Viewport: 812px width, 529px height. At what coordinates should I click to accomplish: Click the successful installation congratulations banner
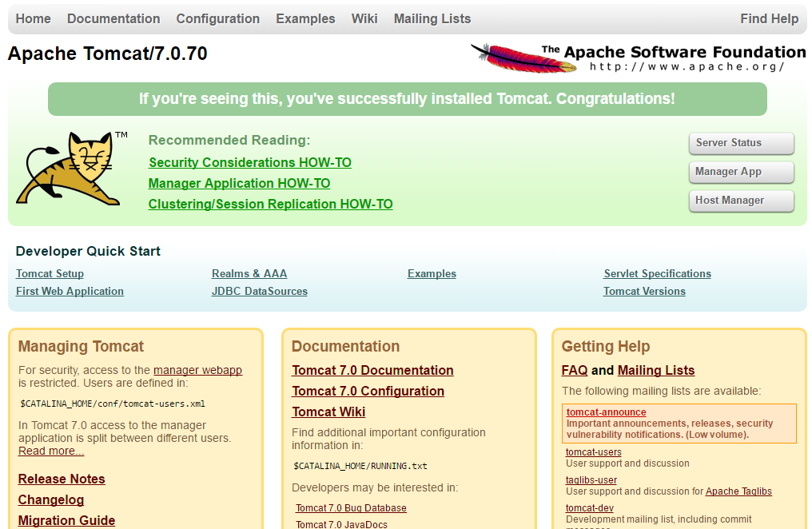click(408, 99)
